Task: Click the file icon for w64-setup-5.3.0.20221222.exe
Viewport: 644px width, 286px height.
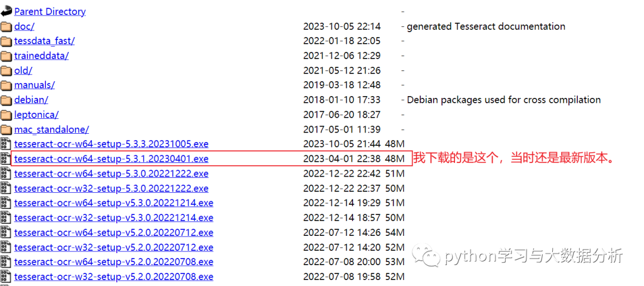Action: point(6,174)
